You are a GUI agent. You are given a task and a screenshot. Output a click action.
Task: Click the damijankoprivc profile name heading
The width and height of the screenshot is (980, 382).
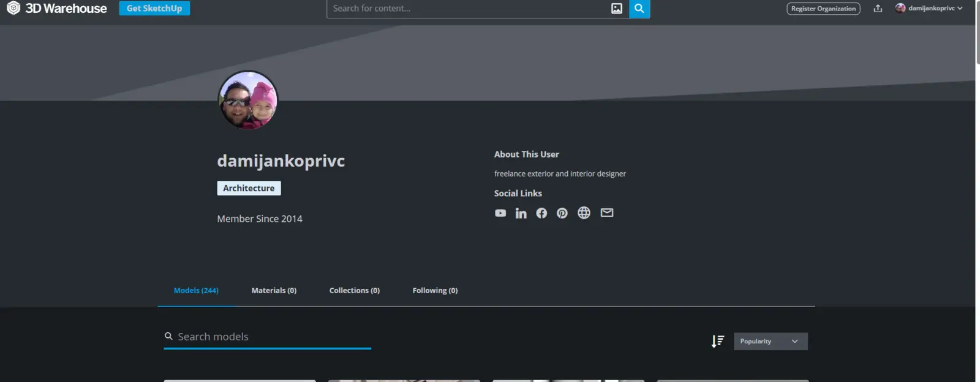pos(281,161)
